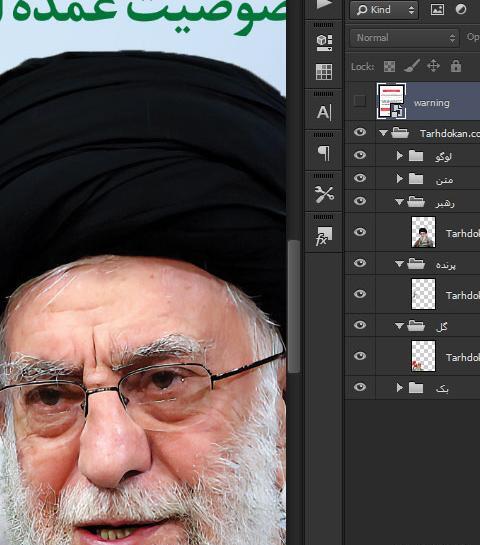Select the متن group name
Viewport: 480px width, 545px height.
pyautogui.click(x=444, y=180)
